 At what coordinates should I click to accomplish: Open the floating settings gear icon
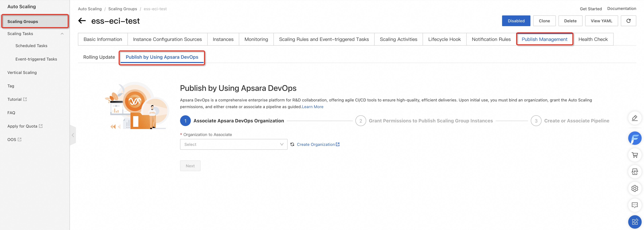click(634, 188)
